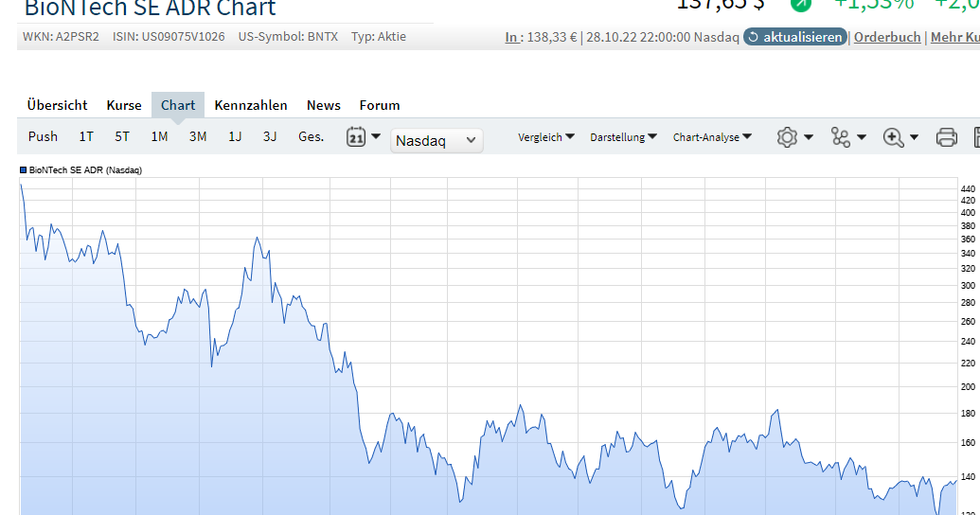Switch to the Übersicht tab
The width and height of the screenshot is (980, 515).
pos(57,105)
